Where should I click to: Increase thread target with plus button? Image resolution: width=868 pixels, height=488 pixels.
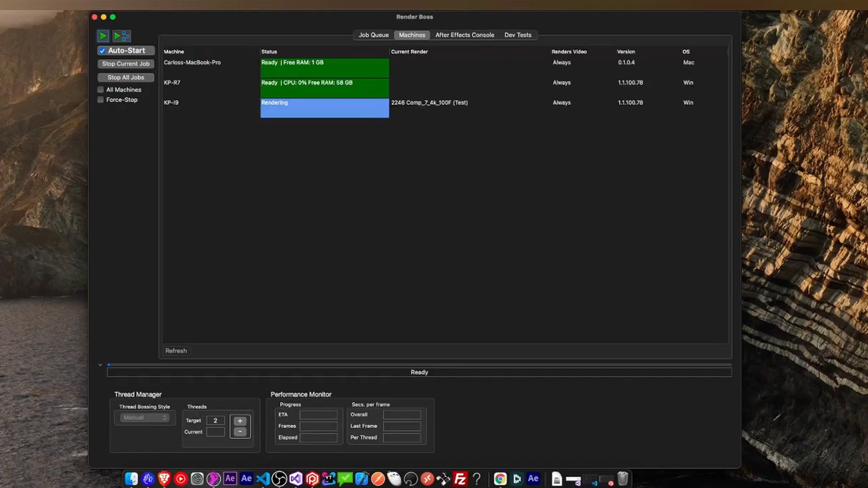[x=240, y=421]
